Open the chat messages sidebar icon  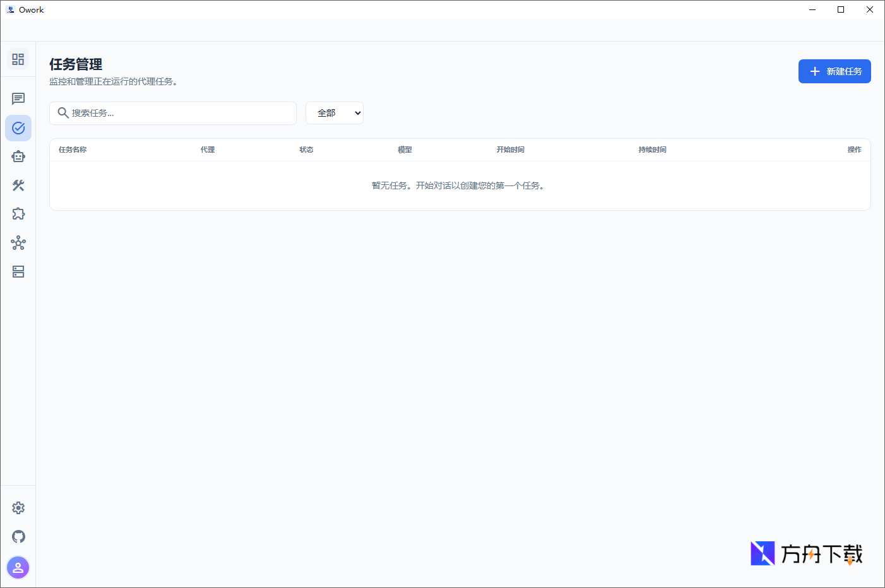(x=18, y=99)
